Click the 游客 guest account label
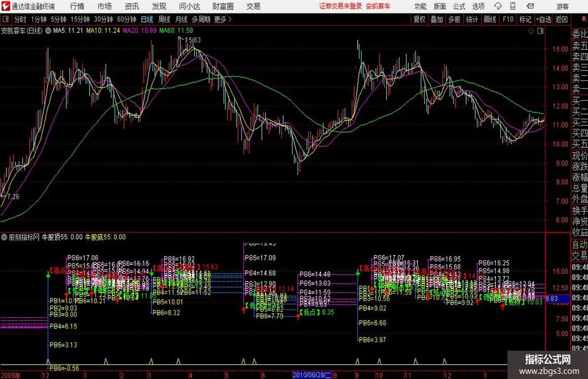The image size is (588, 379). (562, 6)
